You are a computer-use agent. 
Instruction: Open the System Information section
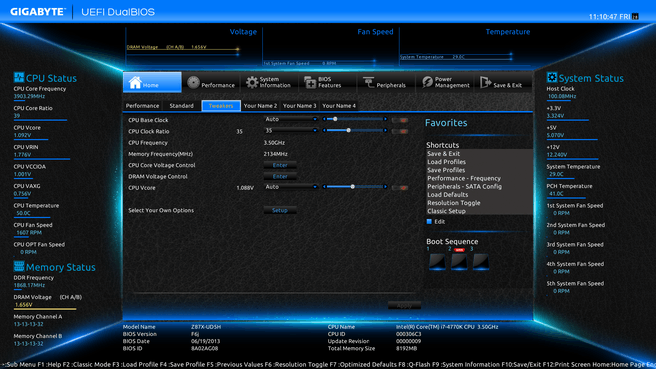pos(269,82)
